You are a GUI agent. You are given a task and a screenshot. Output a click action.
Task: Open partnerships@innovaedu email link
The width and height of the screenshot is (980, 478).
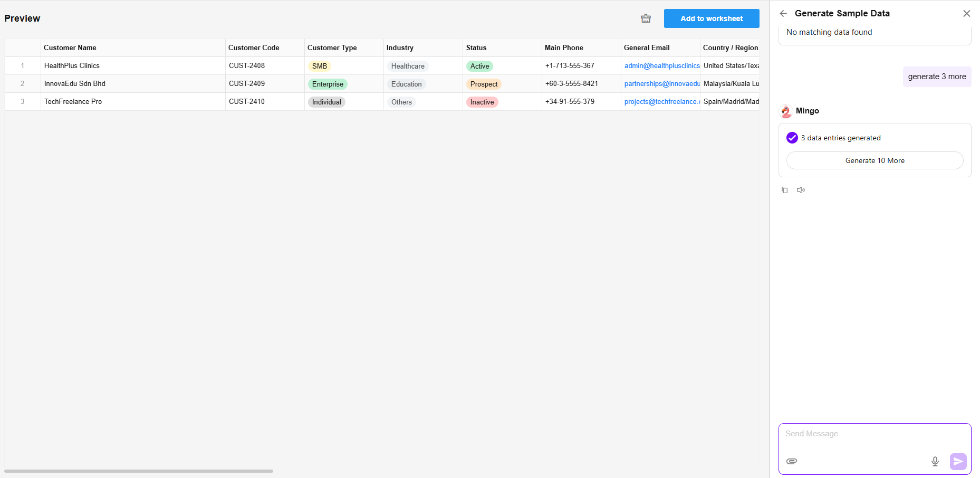click(661, 84)
